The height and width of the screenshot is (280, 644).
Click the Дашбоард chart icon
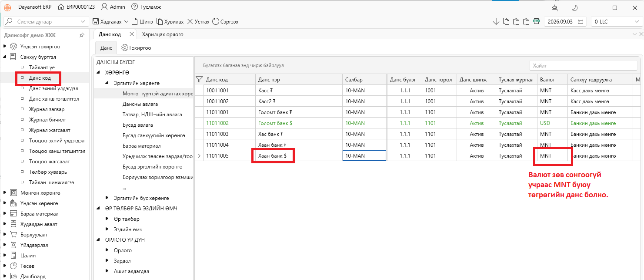pos(13,276)
